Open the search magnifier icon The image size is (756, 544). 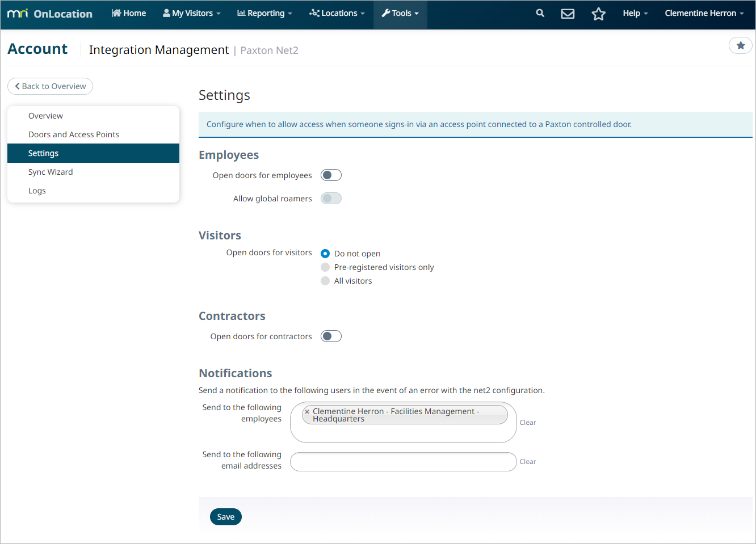coord(540,13)
